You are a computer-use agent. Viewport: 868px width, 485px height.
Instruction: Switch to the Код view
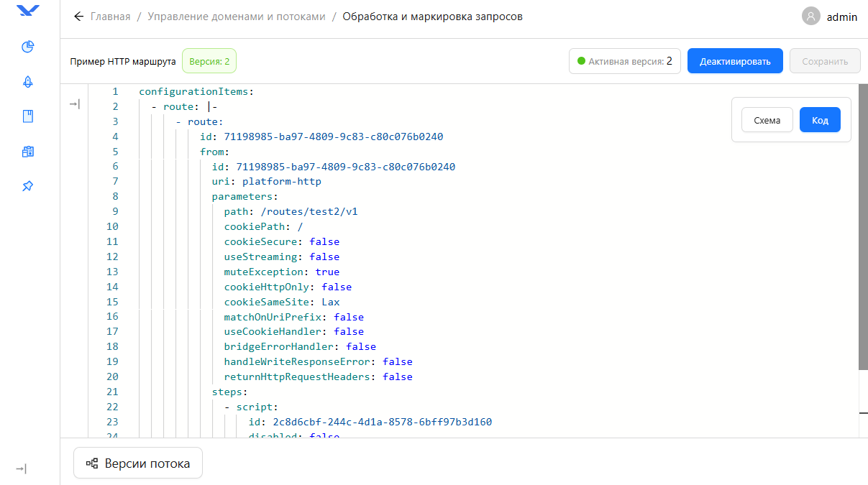(820, 121)
